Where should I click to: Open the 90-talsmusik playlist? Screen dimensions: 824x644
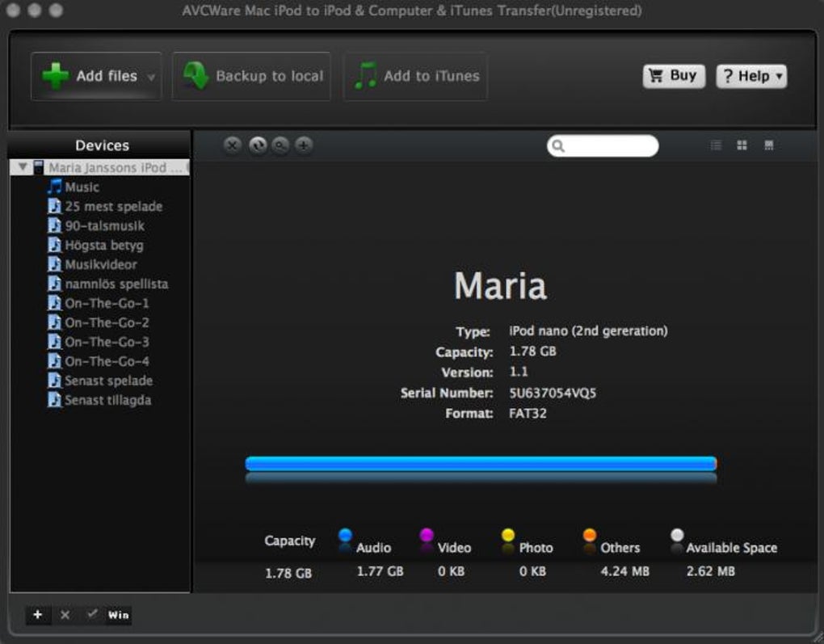(104, 226)
